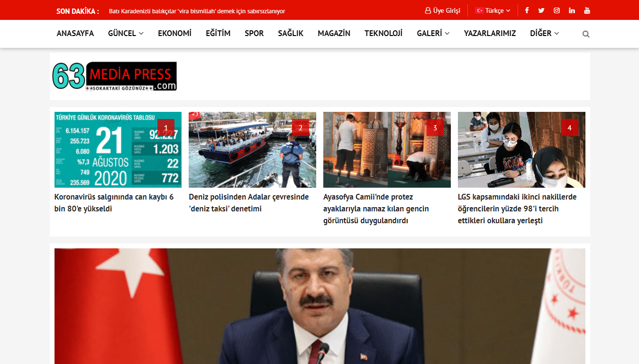The height and width of the screenshot is (364, 639).
Task: Open the TEKNOLOJİ section
Action: point(383,33)
